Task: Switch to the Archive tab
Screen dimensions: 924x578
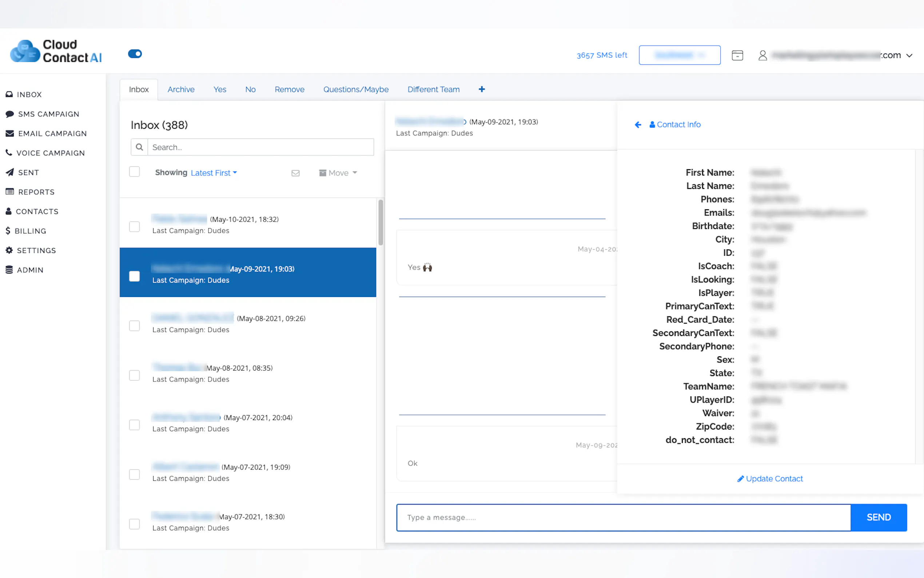Action: 181,90
